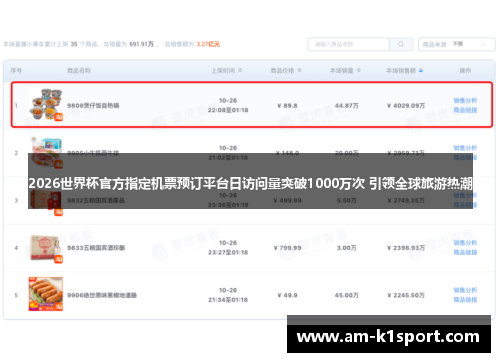Click listing time 22:08至01:18
Image resolution: width=500 pixels, height=362 pixels.
tap(228, 110)
